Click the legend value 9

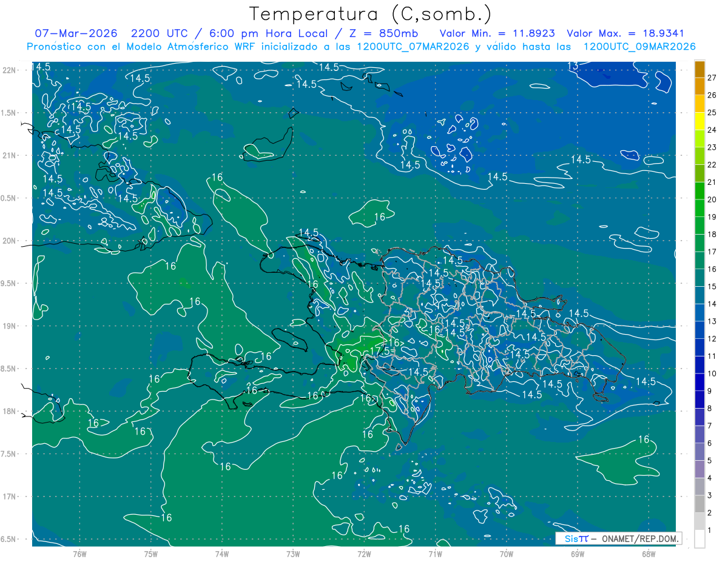pyautogui.click(x=710, y=391)
